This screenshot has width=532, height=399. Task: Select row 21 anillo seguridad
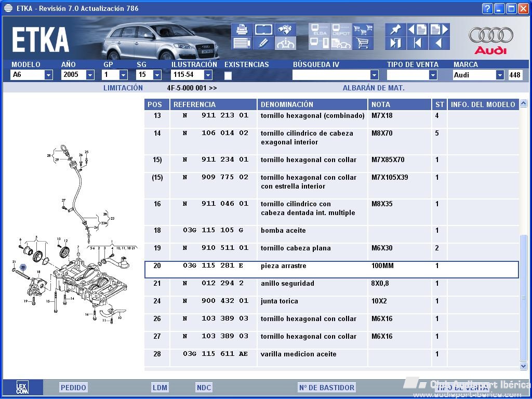(x=331, y=287)
